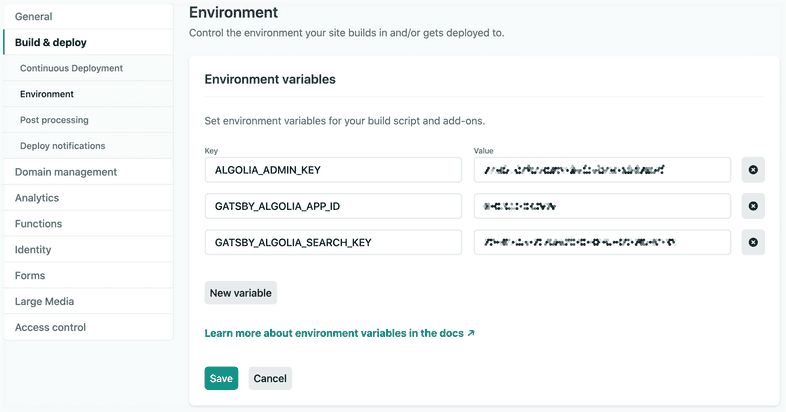Select the Environment subsection
This screenshot has height=412, width=786.
47,95
